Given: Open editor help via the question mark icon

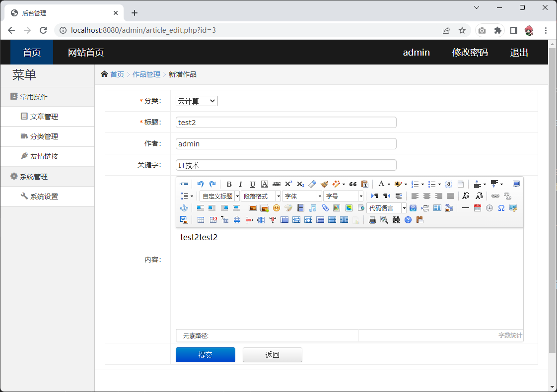Looking at the screenshot, I should coord(408,220).
